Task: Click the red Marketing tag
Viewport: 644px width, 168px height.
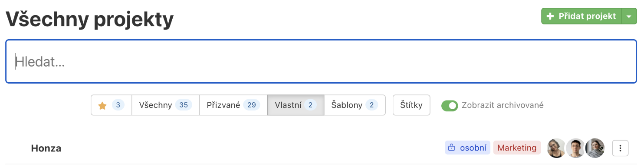Action: [x=517, y=148]
